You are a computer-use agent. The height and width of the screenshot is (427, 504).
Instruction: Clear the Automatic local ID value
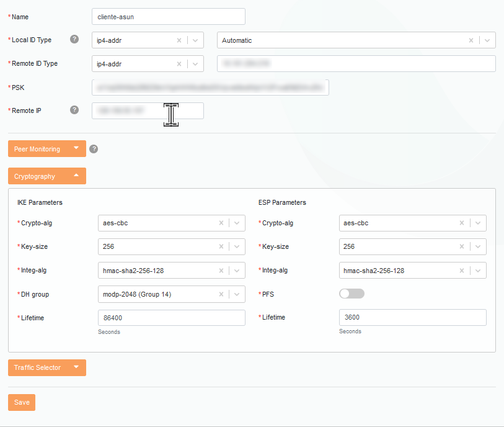point(471,40)
